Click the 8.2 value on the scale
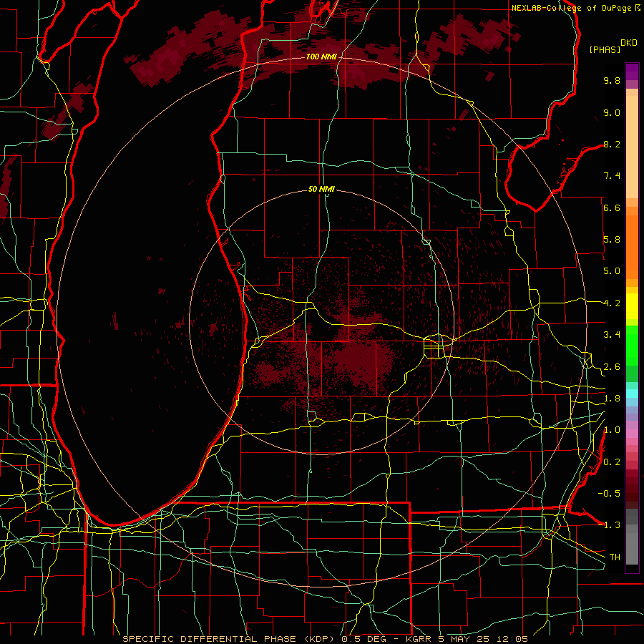Screen dimensions: 644x644 [x=612, y=144]
